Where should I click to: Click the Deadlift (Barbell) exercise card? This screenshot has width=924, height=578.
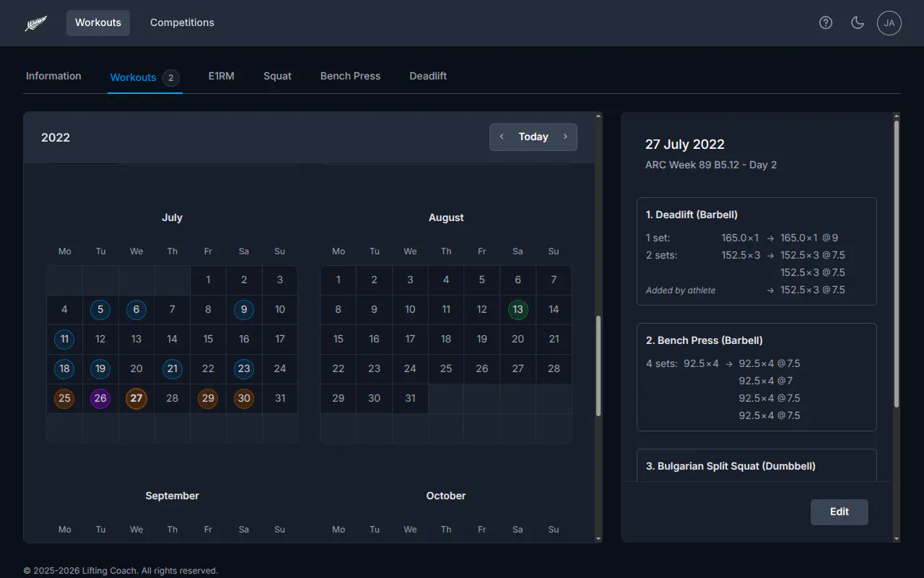pyautogui.click(x=757, y=251)
